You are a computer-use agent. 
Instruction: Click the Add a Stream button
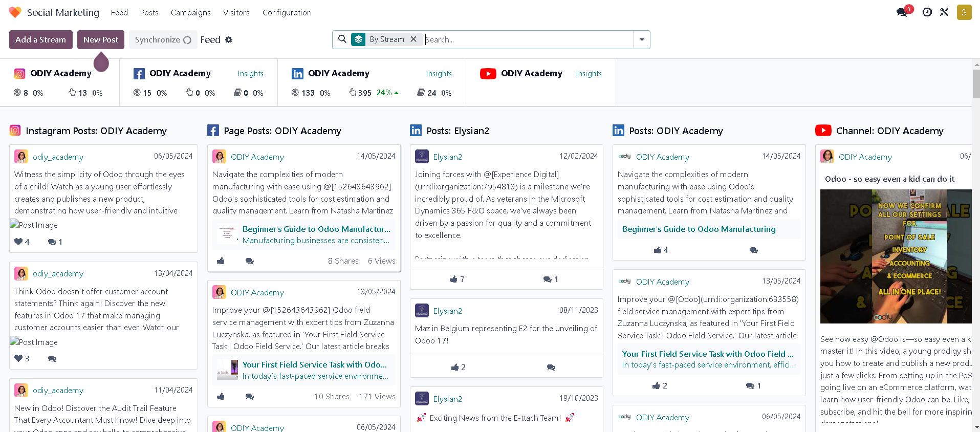pyautogui.click(x=41, y=39)
